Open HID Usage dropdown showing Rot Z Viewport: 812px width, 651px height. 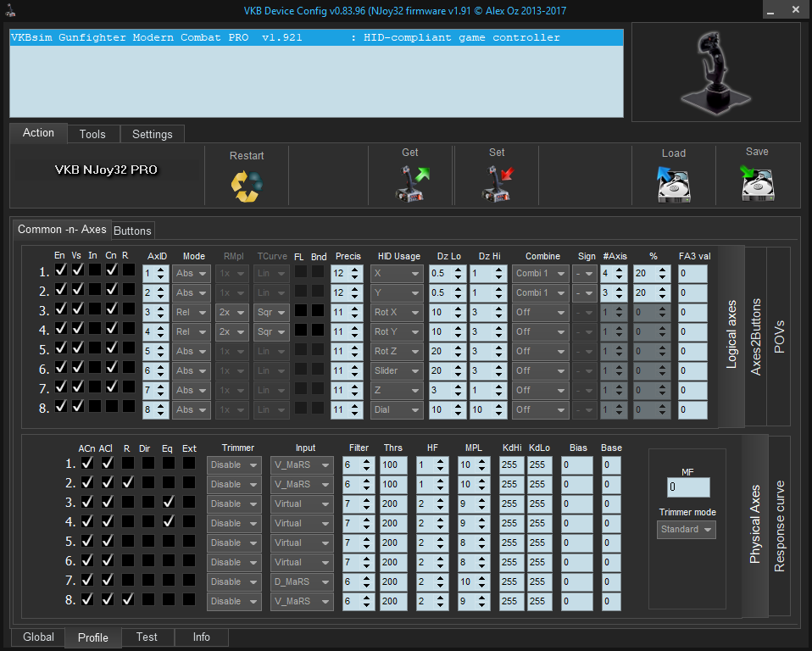coord(396,351)
